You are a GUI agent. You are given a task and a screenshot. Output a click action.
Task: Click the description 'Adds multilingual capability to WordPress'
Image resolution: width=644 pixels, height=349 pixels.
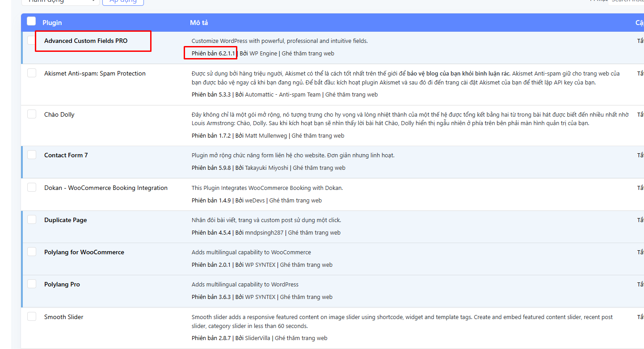[x=245, y=285]
